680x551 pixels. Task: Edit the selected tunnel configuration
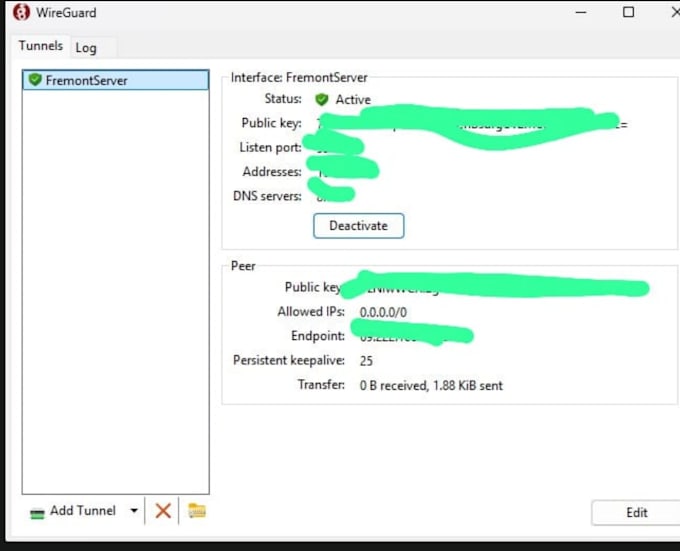point(636,513)
